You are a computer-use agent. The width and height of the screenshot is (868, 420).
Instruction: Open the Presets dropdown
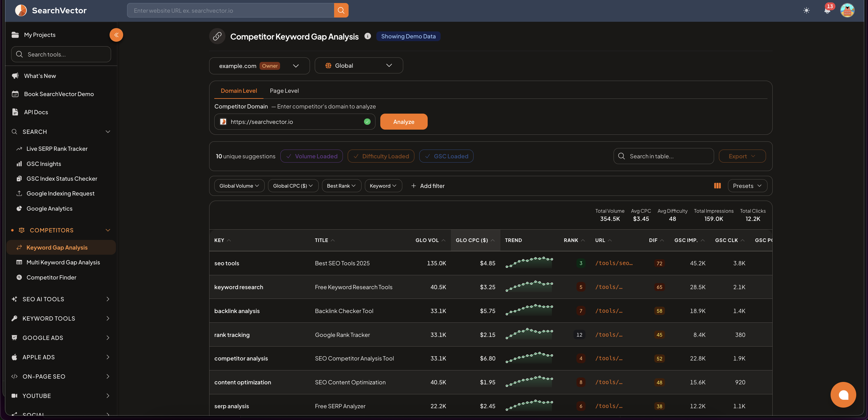point(747,186)
